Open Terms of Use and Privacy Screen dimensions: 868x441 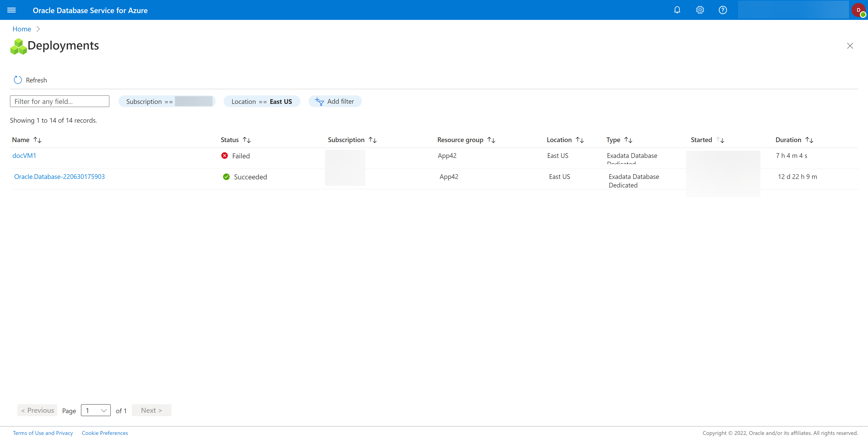(43, 433)
